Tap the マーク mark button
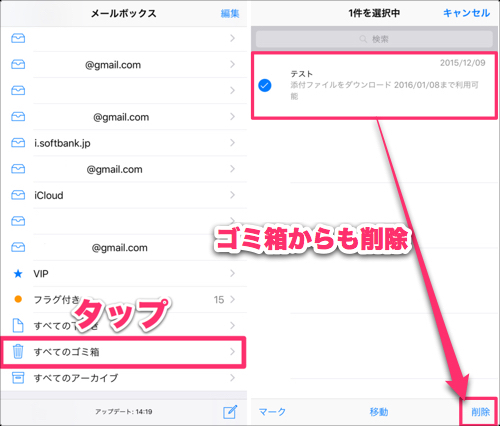Image resolution: width=500 pixels, height=426 pixels. [x=272, y=412]
